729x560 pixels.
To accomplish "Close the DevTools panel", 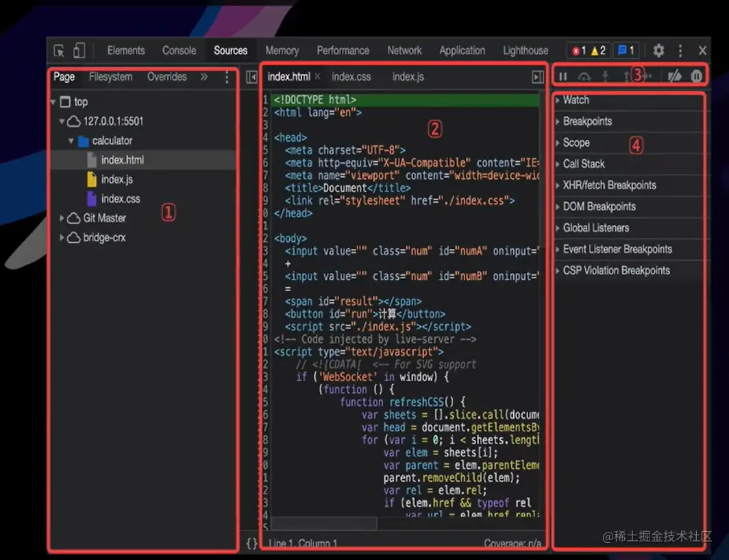I will click(x=702, y=51).
